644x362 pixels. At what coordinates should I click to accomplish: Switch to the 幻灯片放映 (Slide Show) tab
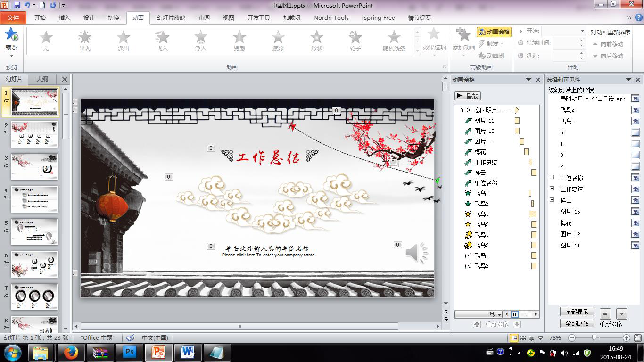pyautogui.click(x=171, y=18)
